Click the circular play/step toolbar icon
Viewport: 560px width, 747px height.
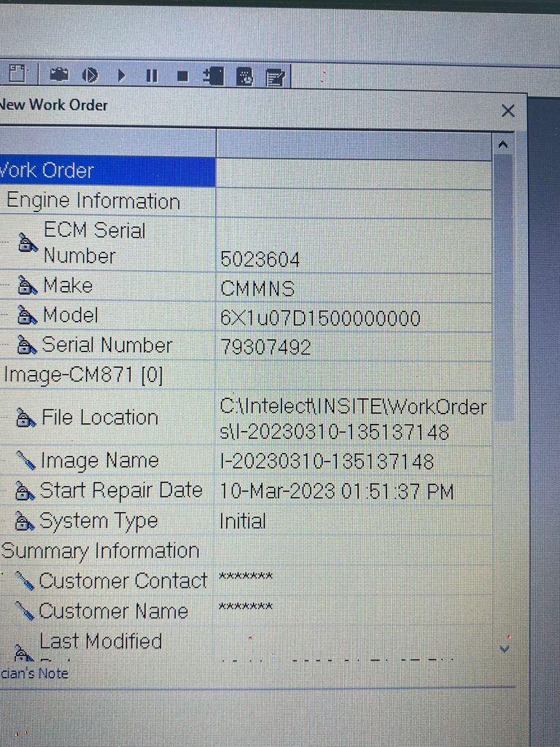(x=90, y=75)
